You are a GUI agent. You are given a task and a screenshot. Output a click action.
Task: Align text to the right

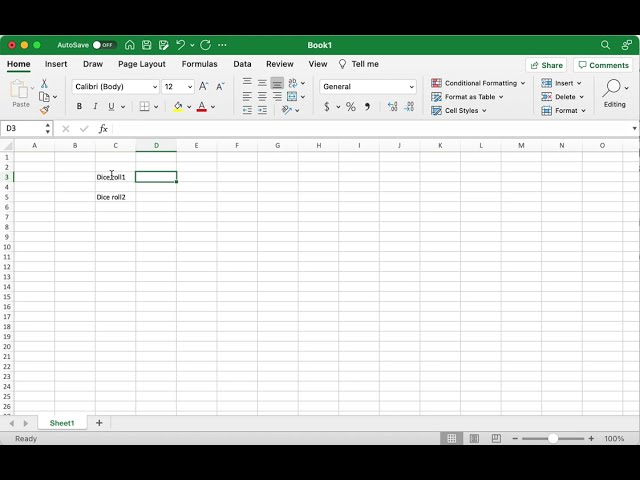coord(277,97)
